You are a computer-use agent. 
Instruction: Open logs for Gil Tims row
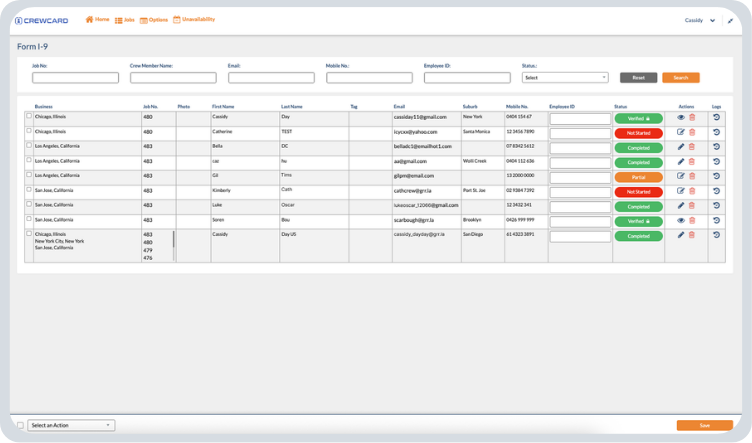716,176
